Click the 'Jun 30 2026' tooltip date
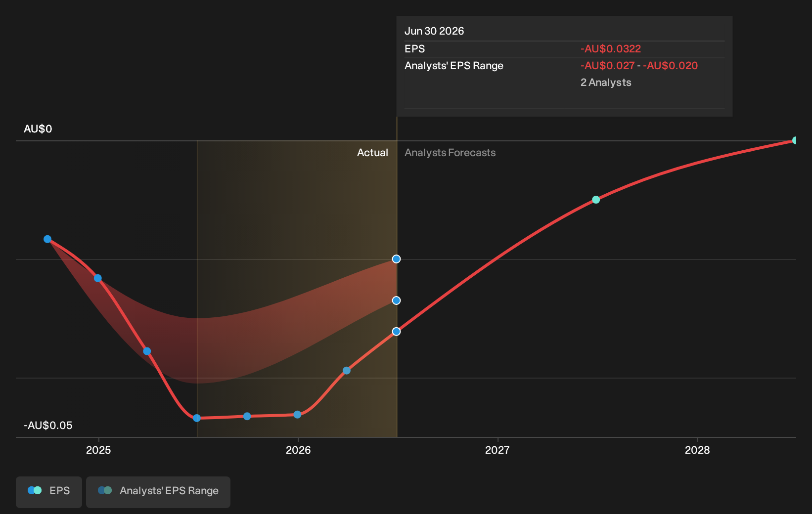This screenshot has width=812, height=514. (434, 31)
